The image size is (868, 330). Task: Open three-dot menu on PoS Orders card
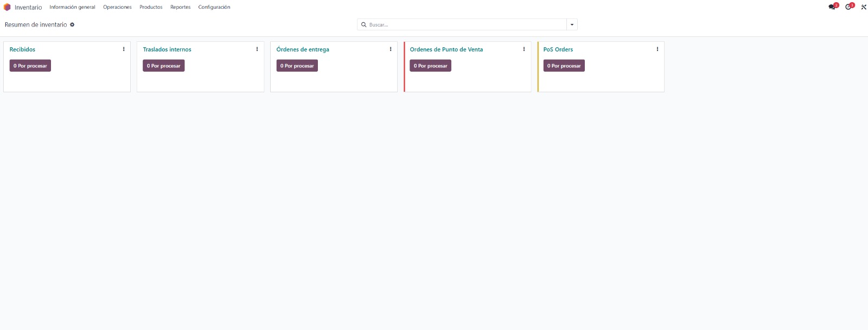click(x=658, y=49)
